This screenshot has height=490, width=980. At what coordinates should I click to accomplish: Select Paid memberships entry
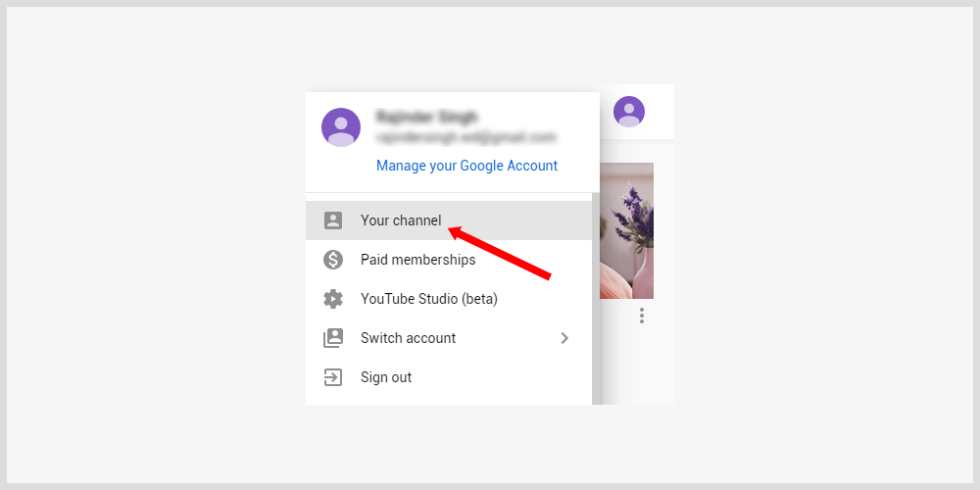[448, 260]
